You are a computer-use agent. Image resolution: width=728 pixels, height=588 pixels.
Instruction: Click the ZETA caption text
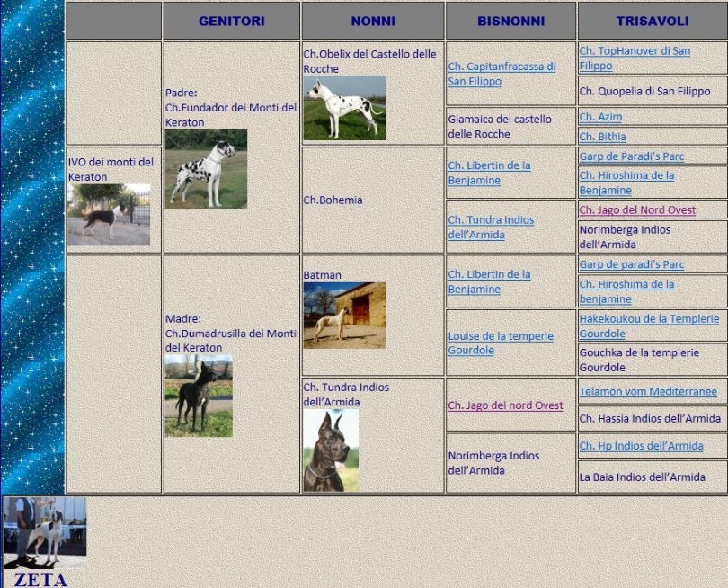[x=40, y=580]
